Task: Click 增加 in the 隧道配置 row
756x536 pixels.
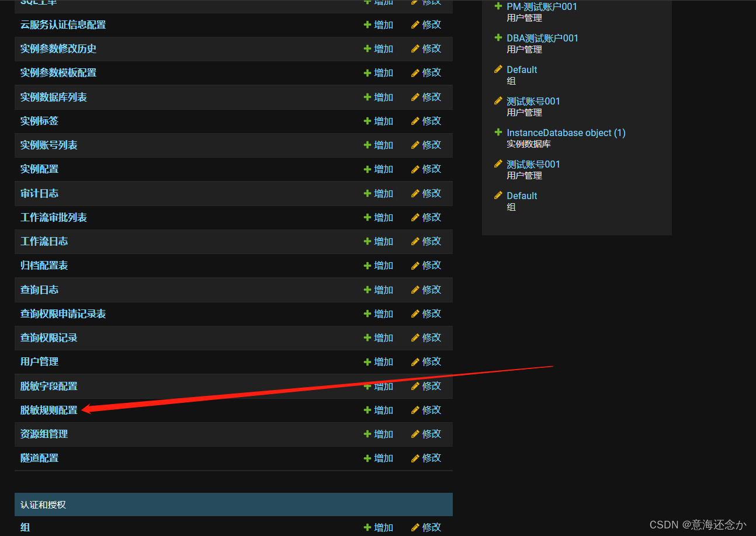Action: coord(379,458)
